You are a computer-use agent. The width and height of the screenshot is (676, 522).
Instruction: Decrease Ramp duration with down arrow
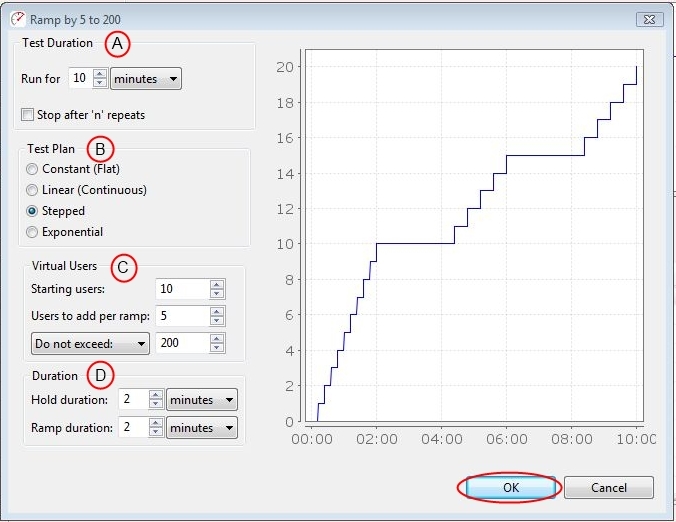[x=156, y=432]
